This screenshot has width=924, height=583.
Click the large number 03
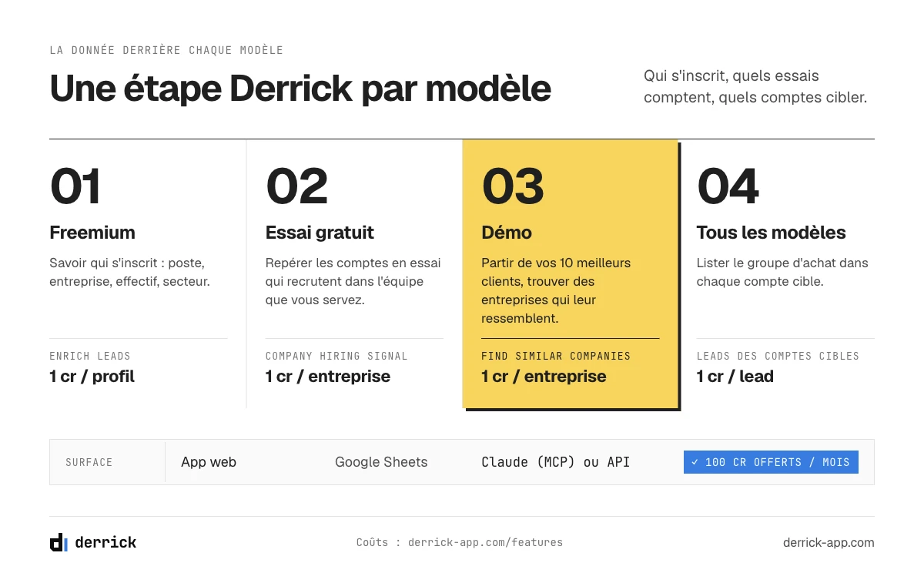513,186
